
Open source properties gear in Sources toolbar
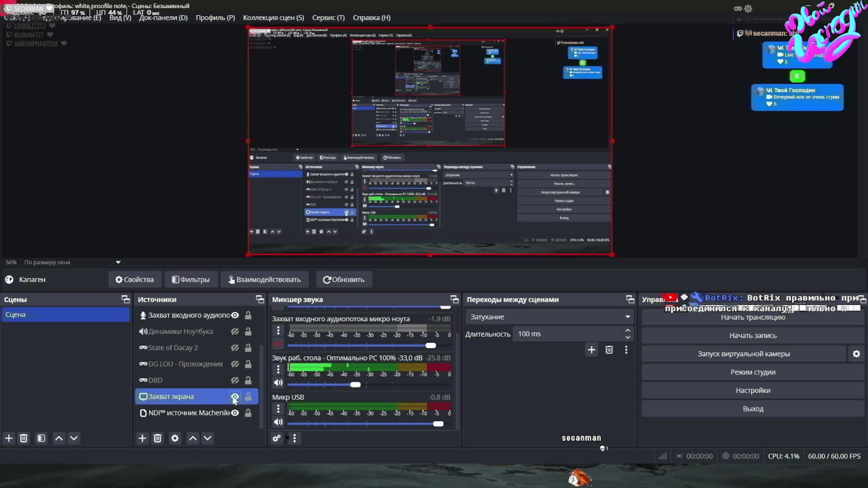(x=175, y=438)
